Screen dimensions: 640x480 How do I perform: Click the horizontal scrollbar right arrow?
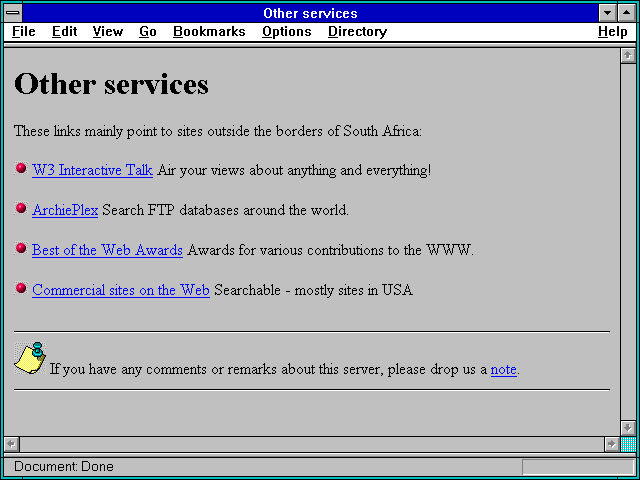[x=611, y=444]
